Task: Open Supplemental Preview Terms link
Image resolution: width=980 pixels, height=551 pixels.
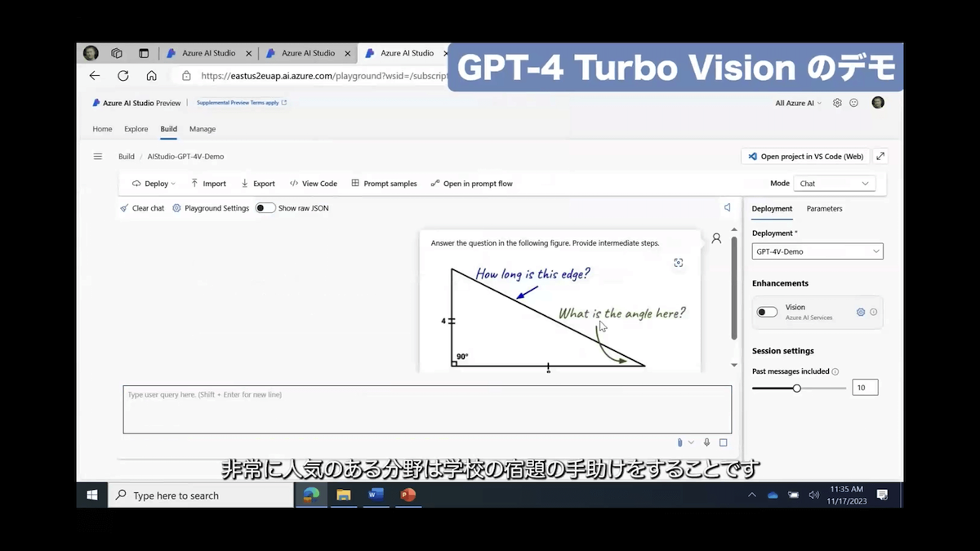Action: [241, 103]
